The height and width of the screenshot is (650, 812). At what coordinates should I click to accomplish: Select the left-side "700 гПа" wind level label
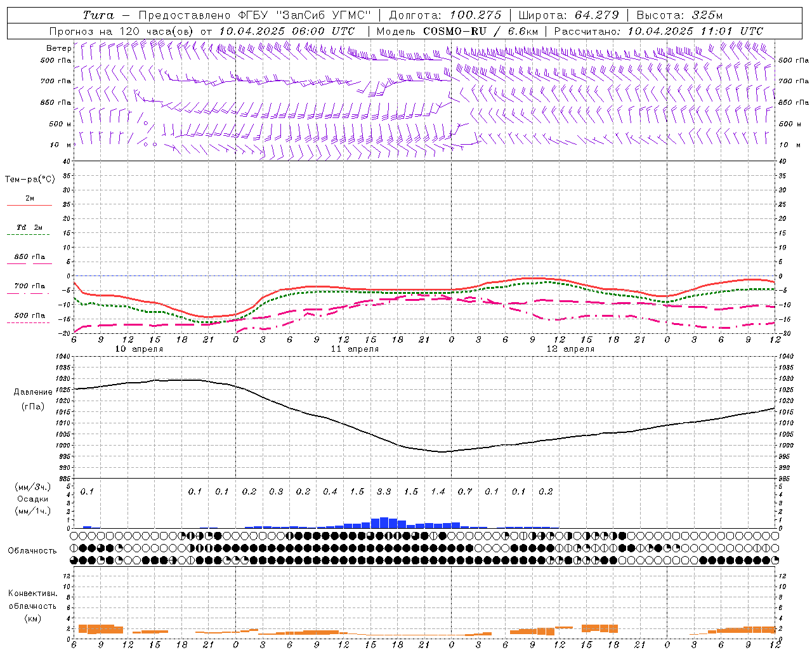click(56, 81)
